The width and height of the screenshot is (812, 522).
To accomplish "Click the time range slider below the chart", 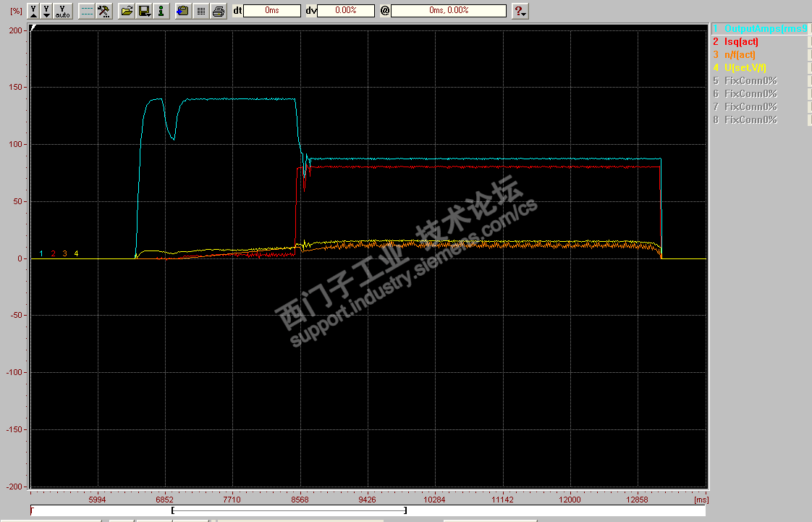I will [x=289, y=510].
